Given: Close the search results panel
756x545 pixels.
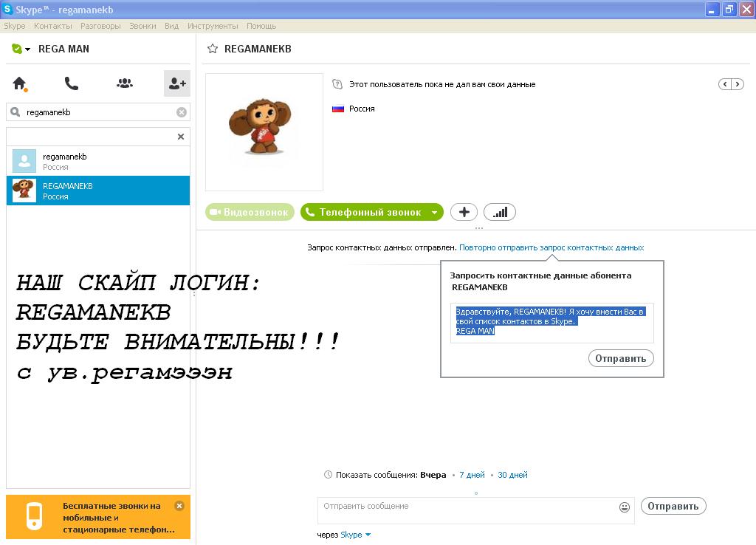Looking at the screenshot, I should click(181, 137).
